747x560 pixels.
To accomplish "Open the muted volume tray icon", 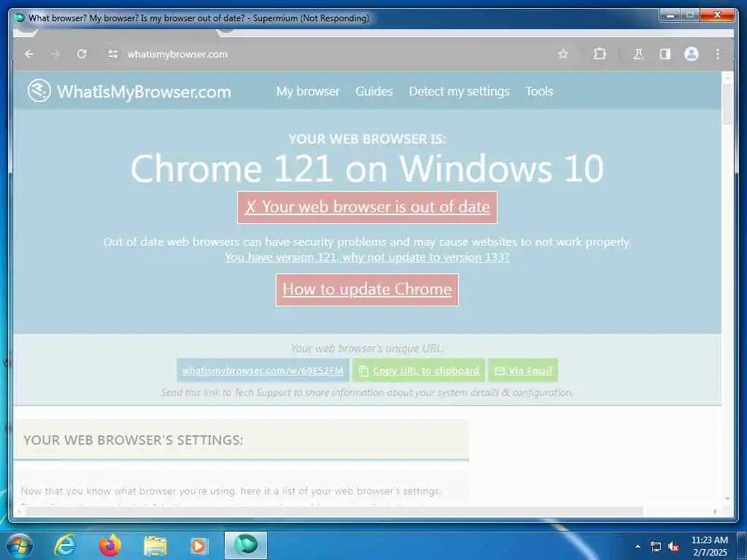I will (673, 547).
